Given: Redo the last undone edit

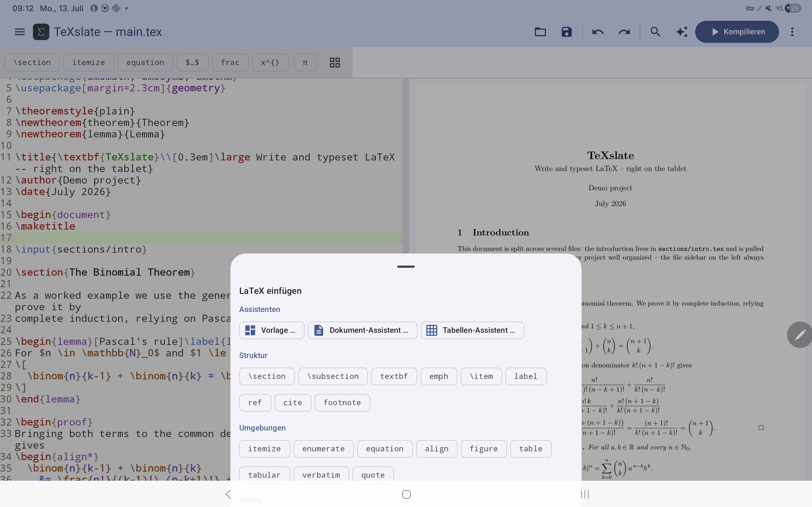Looking at the screenshot, I should point(624,32).
